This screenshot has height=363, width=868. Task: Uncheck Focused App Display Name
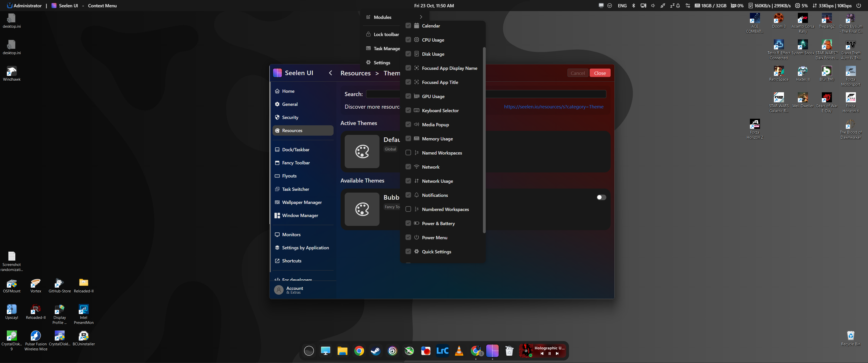[408, 68]
